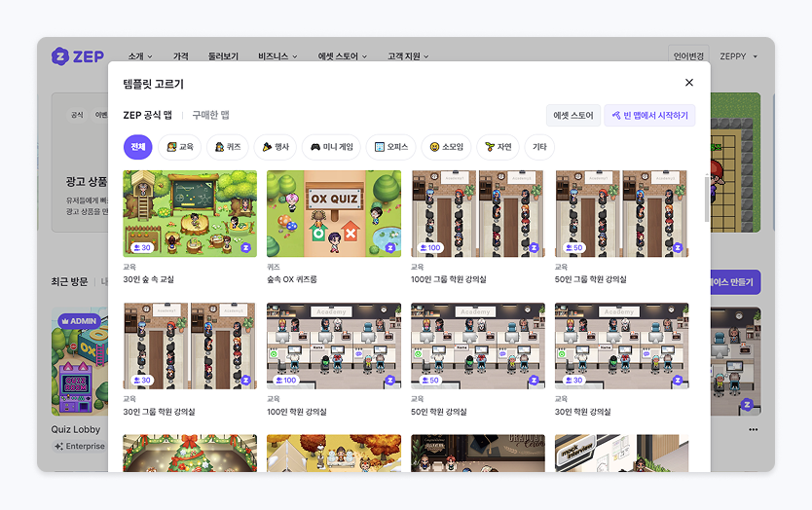Open the 30인 학원 강의실 thumbnail
The width and height of the screenshot is (812, 510).
tap(622, 346)
